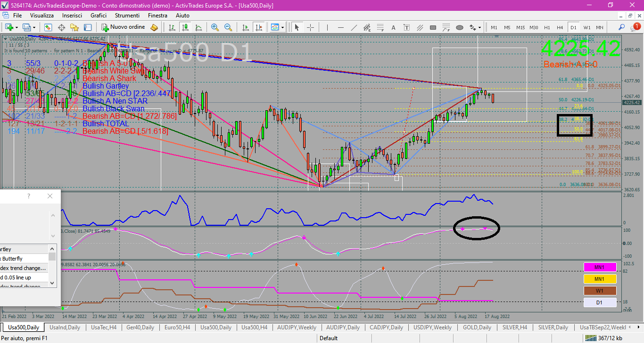644x343 pixels.
Task: Click the D1 button on indicator panel
Action: (600, 302)
